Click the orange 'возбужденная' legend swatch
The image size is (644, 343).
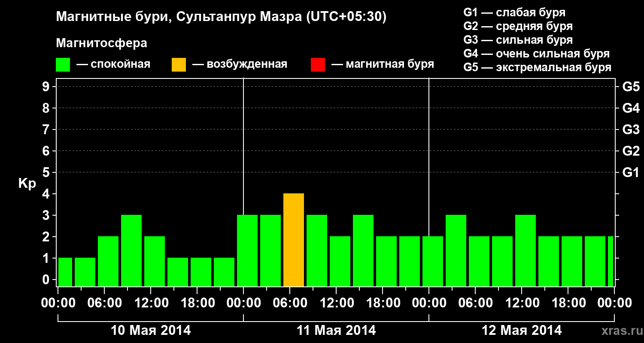click(x=179, y=65)
